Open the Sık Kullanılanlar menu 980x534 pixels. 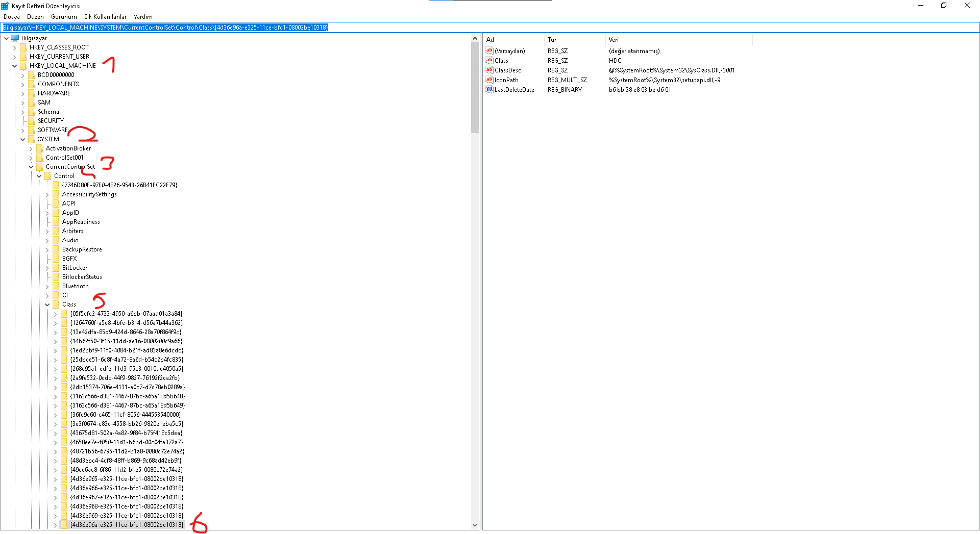click(x=105, y=17)
